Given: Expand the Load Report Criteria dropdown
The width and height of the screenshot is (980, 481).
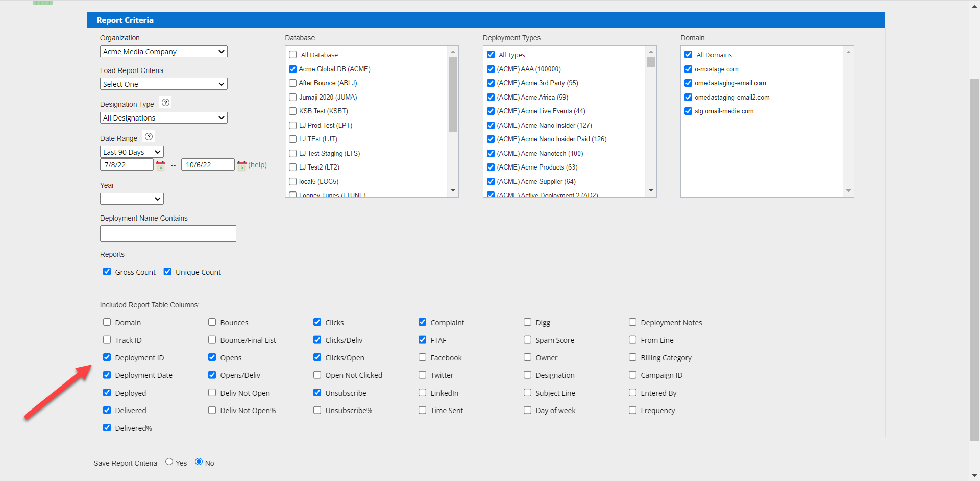Looking at the screenshot, I should pos(163,84).
